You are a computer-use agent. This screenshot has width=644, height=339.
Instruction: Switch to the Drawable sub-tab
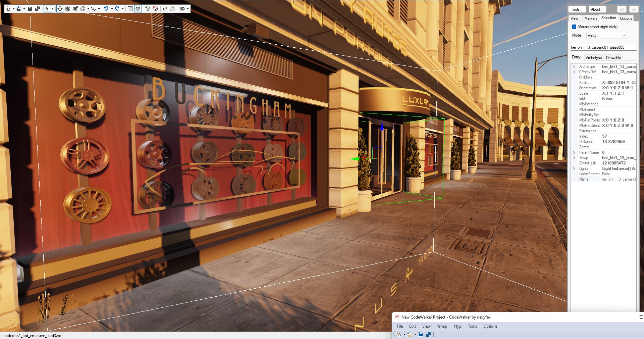click(613, 58)
